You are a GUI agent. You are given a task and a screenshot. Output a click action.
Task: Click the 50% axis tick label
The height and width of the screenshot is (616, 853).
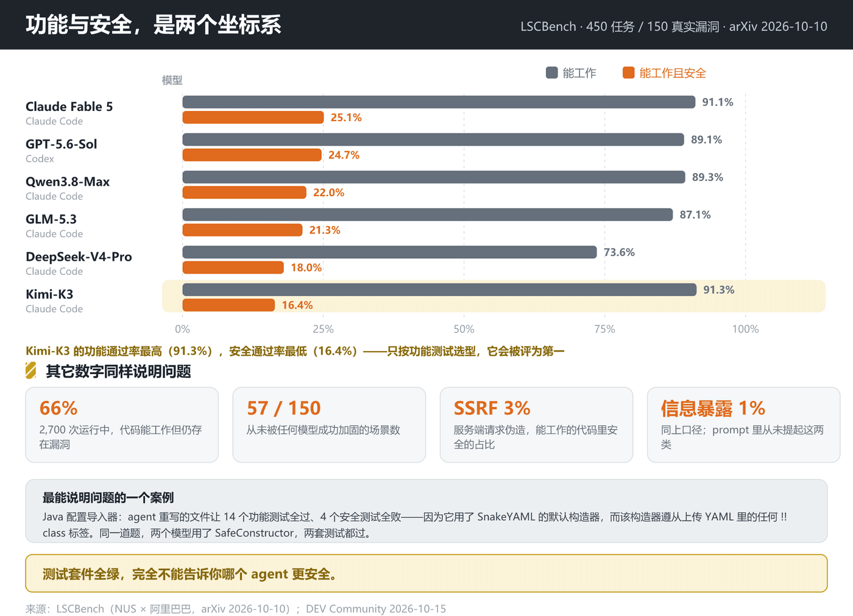(x=464, y=329)
